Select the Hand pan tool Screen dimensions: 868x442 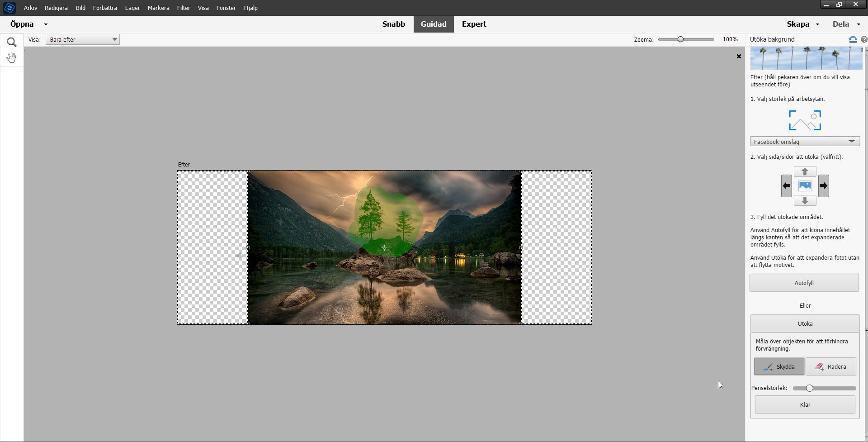pos(12,58)
